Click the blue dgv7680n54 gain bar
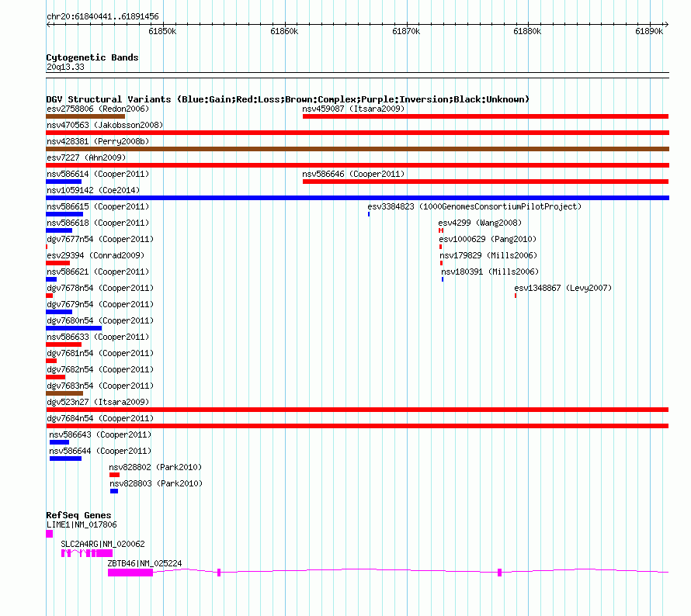The image size is (691, 616). click(x=74, y=328)
